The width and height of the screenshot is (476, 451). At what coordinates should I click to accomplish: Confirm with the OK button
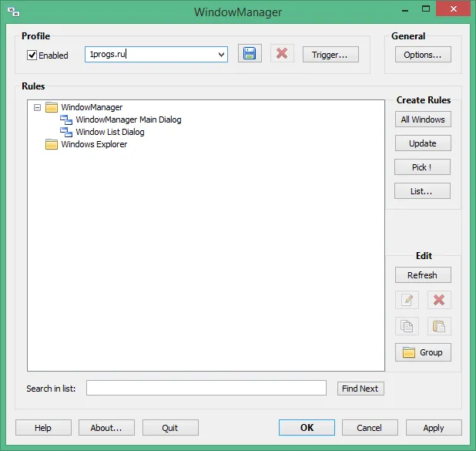pos(307,427)
